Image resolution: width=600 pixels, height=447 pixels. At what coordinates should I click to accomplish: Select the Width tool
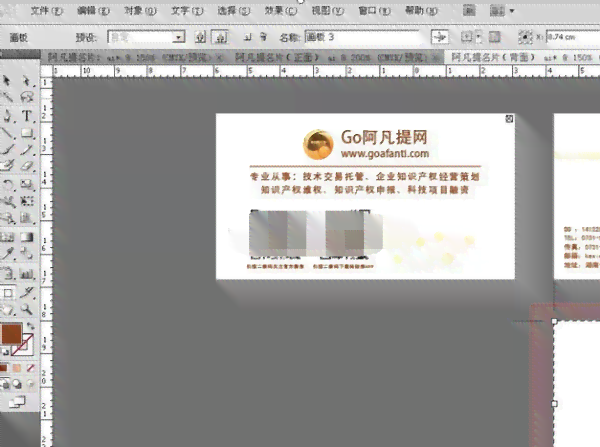point(7,201)
